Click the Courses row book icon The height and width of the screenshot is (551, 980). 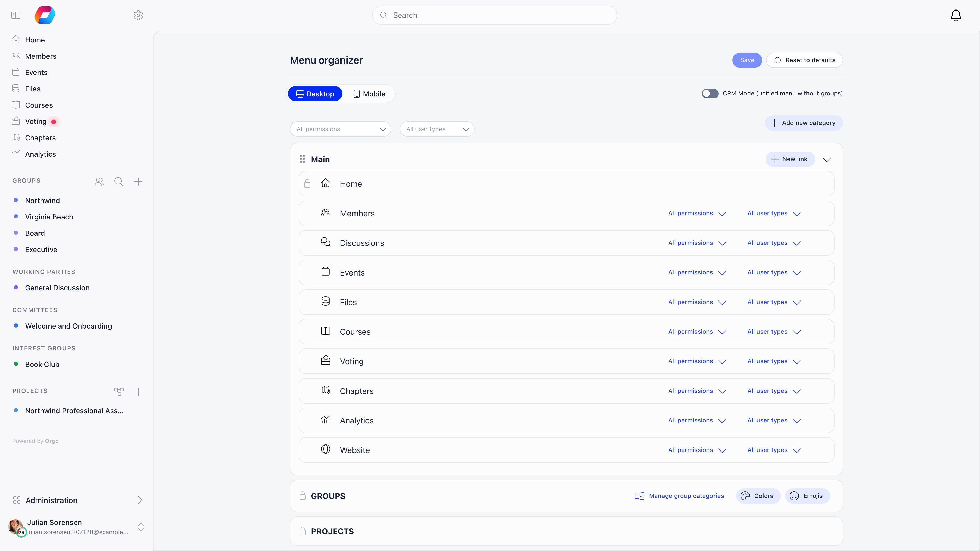tap(326, 331)
